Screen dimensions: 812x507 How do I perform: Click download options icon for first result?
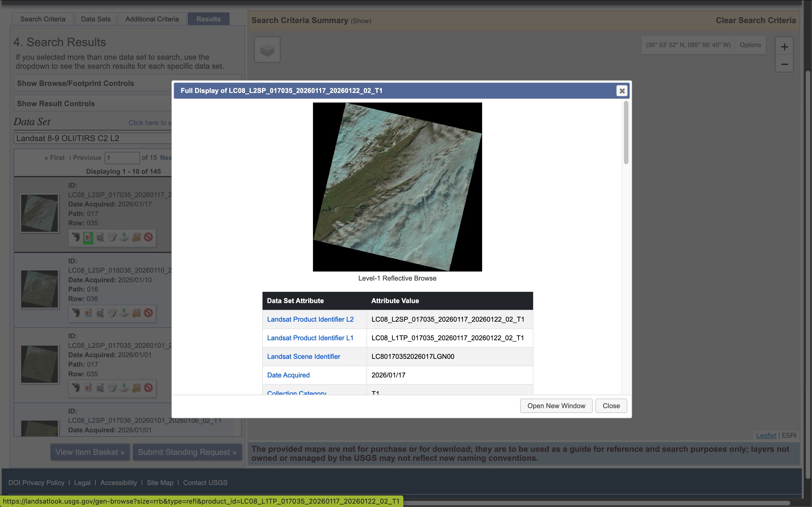click(125, 237)
